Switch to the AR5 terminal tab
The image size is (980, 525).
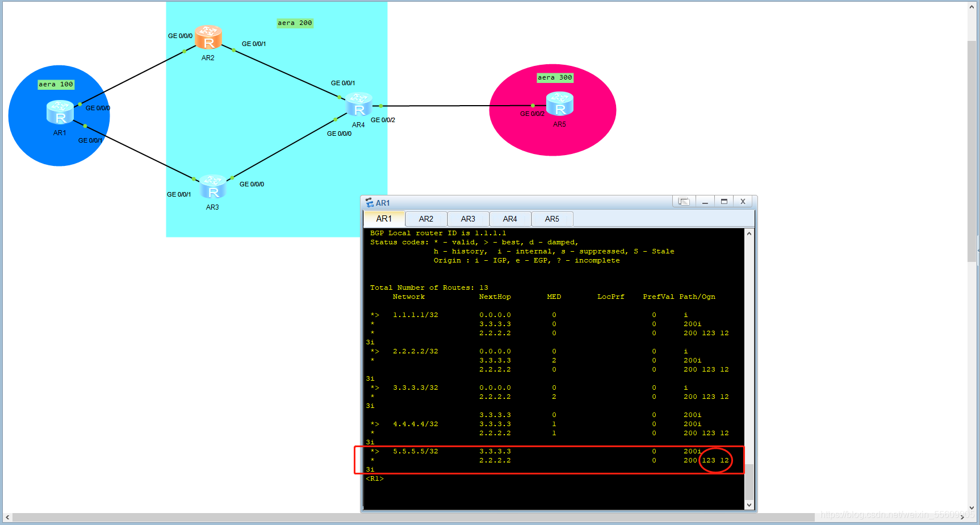(552, 219)
